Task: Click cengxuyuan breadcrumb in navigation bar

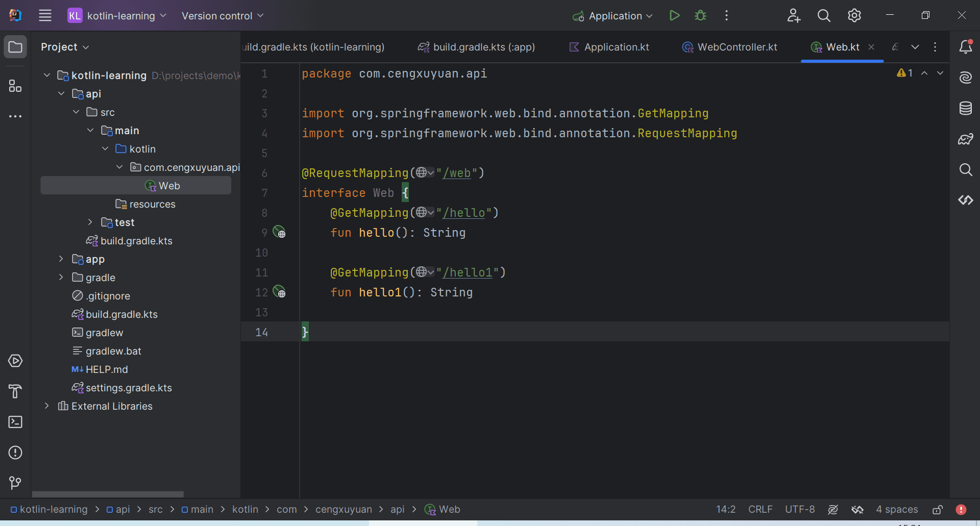Action: [344, 509]
